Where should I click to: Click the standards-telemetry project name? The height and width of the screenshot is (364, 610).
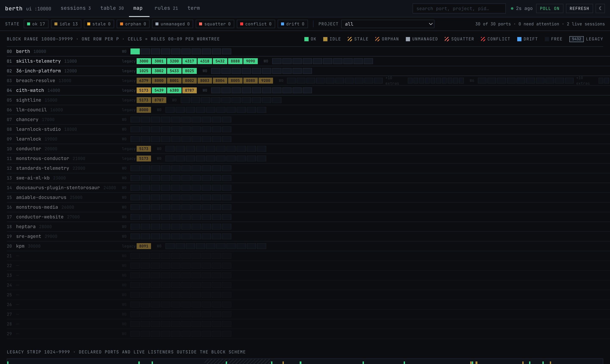[42, 168]
